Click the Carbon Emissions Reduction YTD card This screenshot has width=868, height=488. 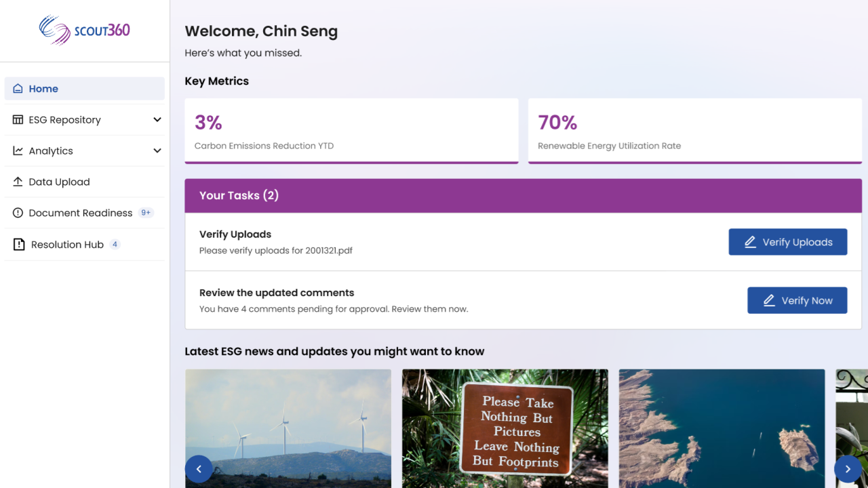[351, 130]
